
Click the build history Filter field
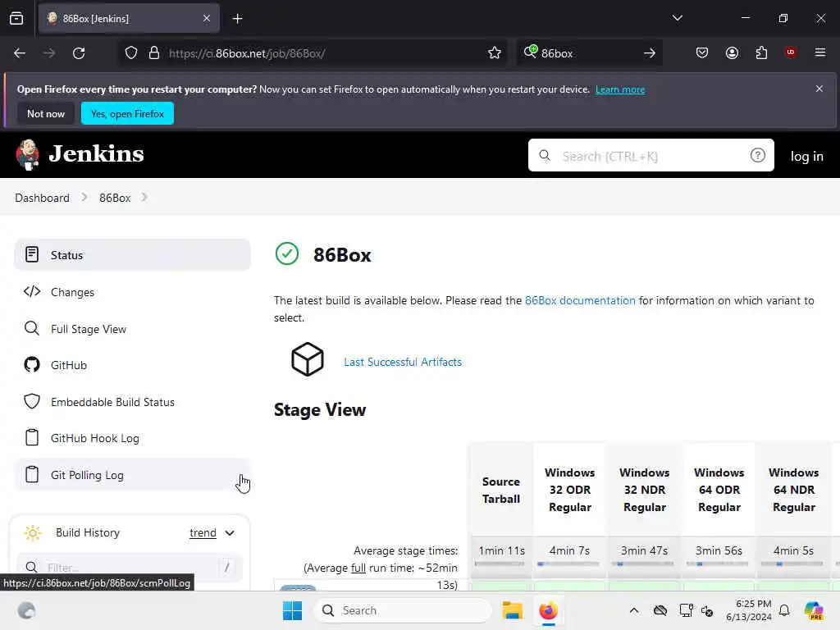point(130,568)
